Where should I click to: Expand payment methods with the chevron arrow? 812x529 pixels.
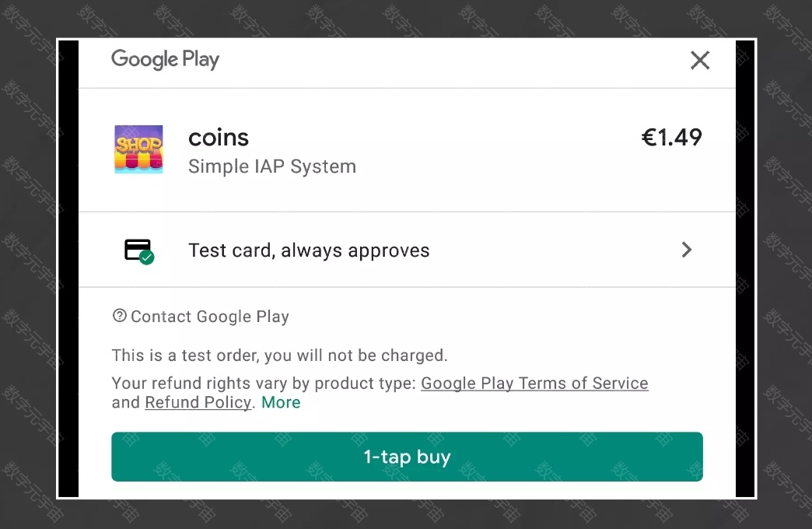(686, 250)
